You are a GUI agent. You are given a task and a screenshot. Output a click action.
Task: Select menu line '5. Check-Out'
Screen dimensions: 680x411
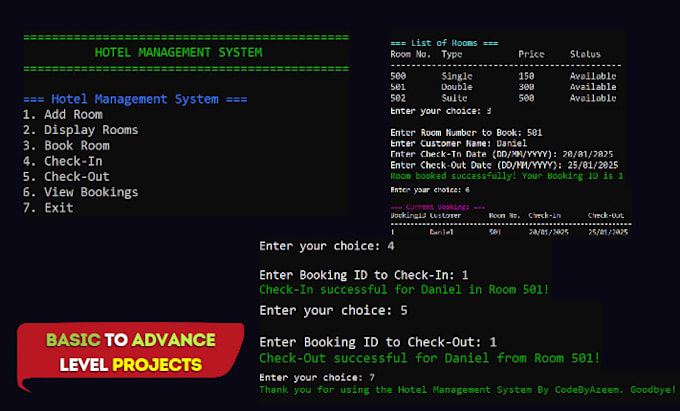click(66, 177)
